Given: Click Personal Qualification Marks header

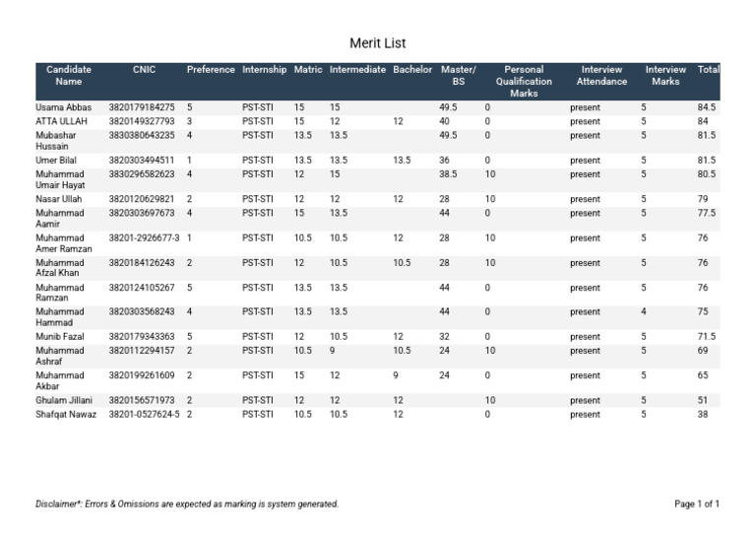Looking at the screenshot, I should click(x=524, y=81).
